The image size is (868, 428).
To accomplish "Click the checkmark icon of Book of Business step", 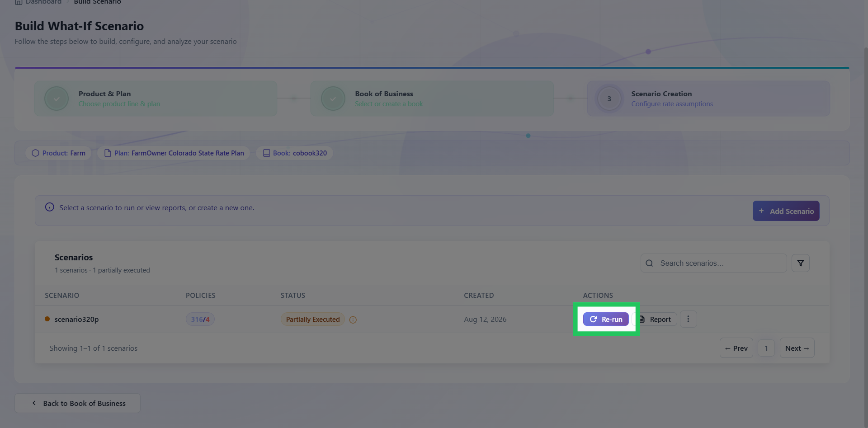I will [333, 99].
